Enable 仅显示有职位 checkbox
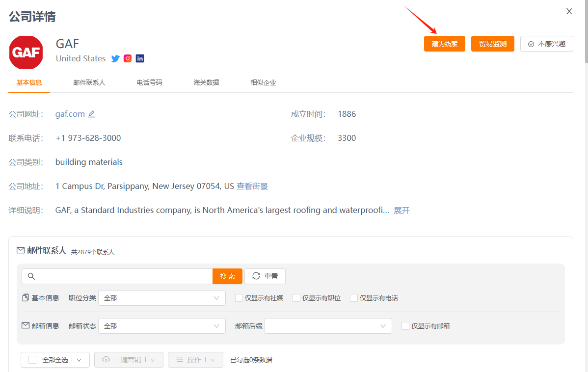The width and height of the screenshot is (588, 372). [296, 298]
